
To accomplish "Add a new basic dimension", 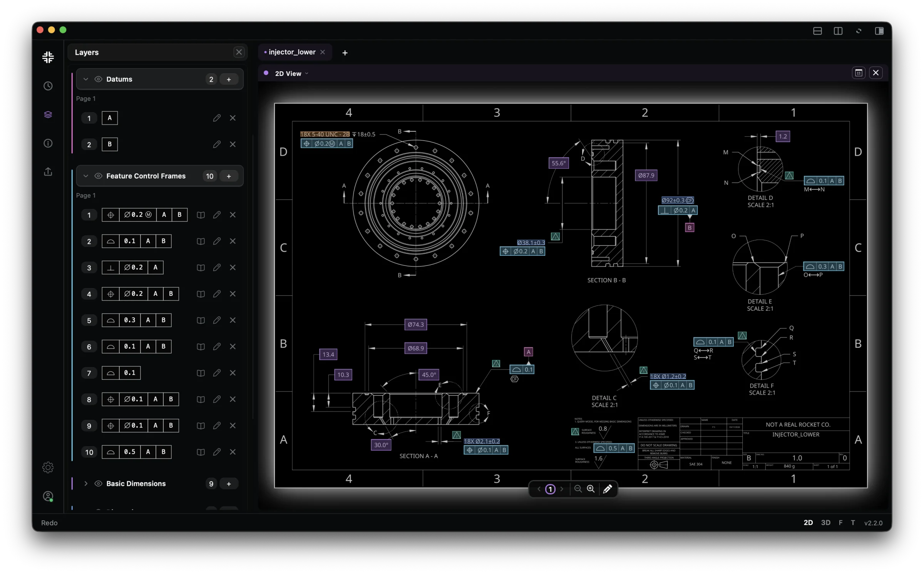I will click(229, 484).
